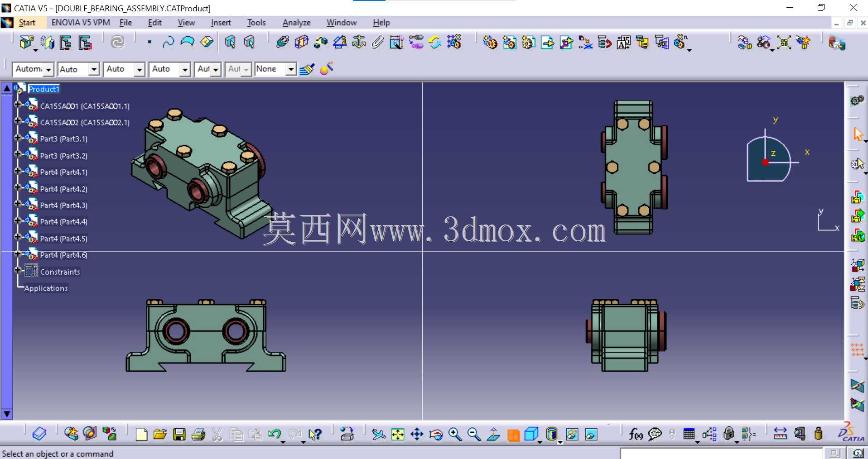Expand the Part4 (Part4.1) node

pyautogui.click(x=18, y=171)
